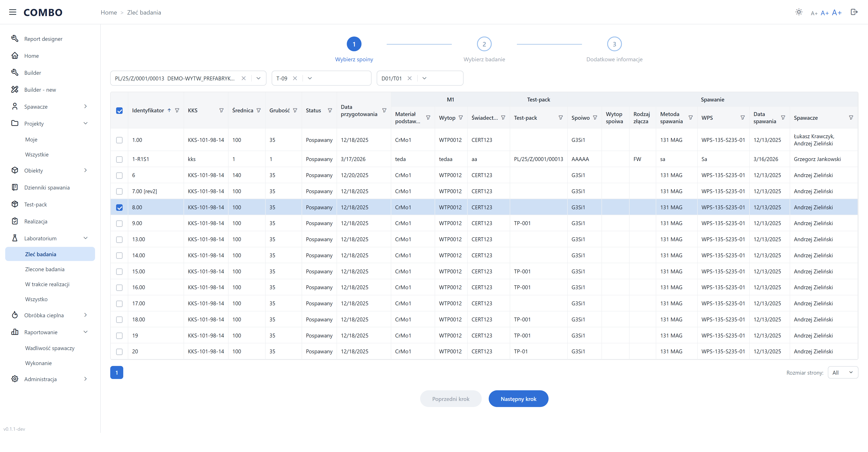
Task: Uncheck the row 8.00 checkbox
Action: click(x=119, y=208)
